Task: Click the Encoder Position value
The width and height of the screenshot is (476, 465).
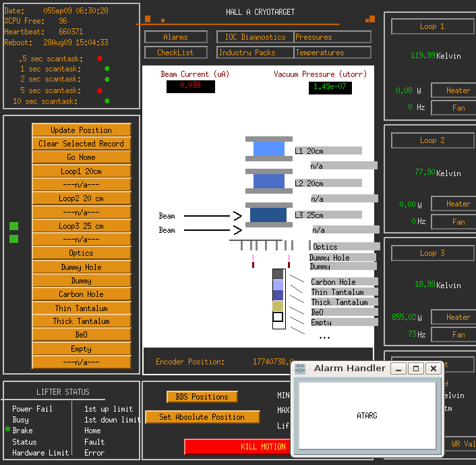Action: [x=273, y=362]
